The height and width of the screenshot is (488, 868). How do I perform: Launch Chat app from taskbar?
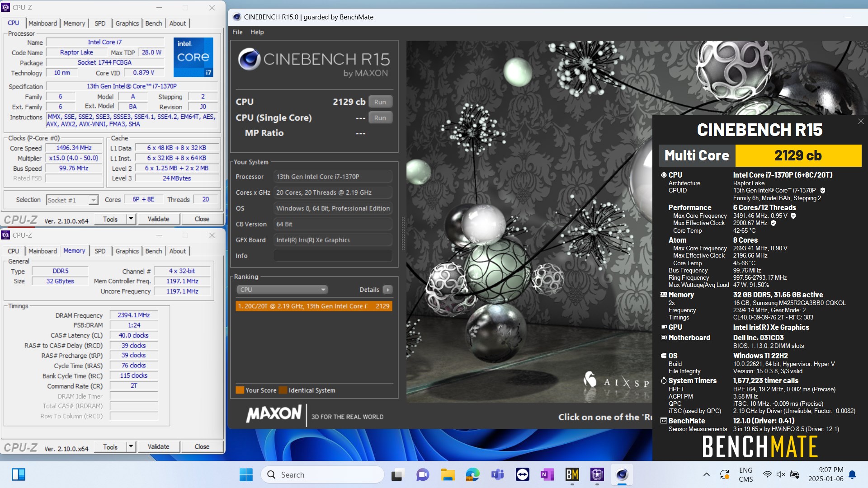click(422, 474)
